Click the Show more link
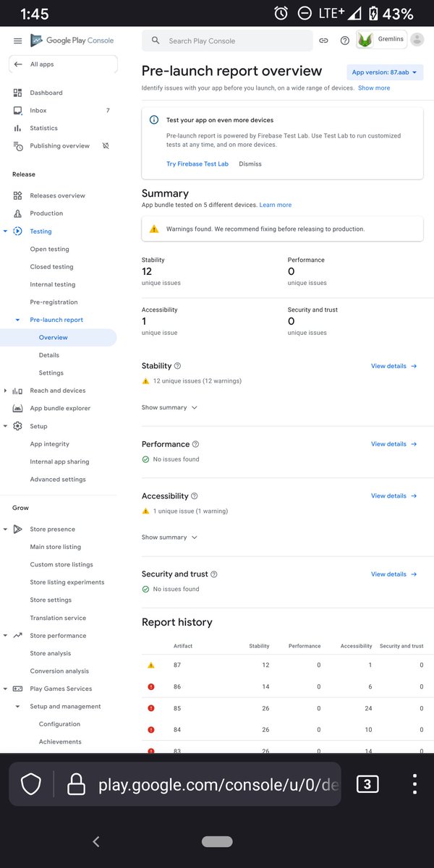 pyautogui.click(x=374, y=88)
